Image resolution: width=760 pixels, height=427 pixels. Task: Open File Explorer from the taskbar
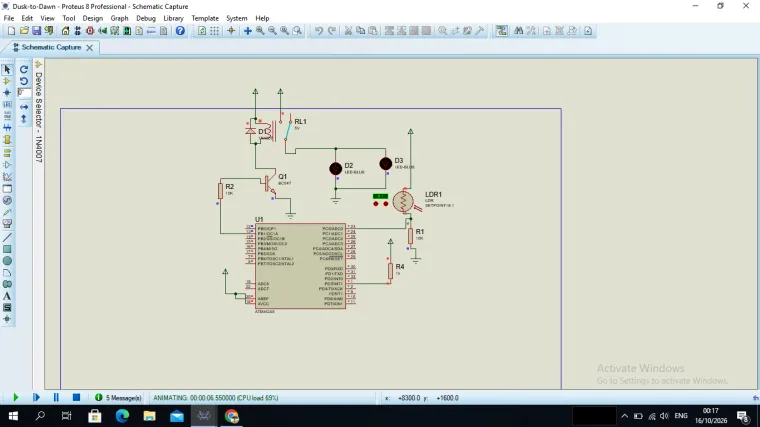pos(149,416)
